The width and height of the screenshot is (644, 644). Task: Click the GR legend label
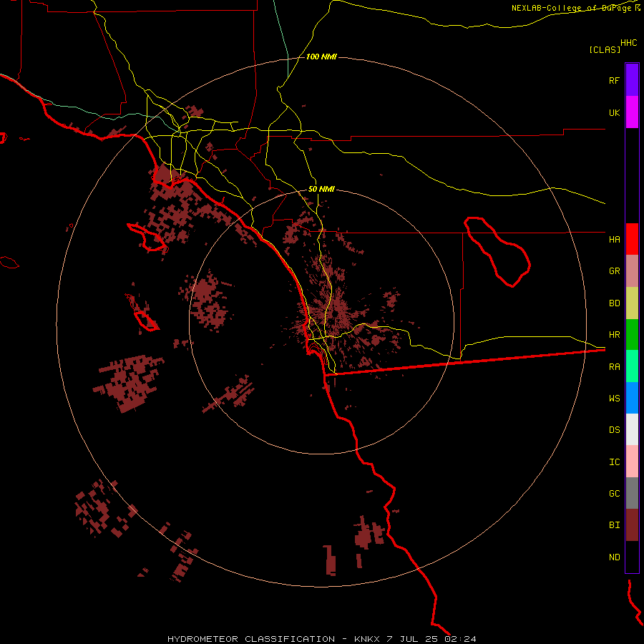[x=614, y=271]
